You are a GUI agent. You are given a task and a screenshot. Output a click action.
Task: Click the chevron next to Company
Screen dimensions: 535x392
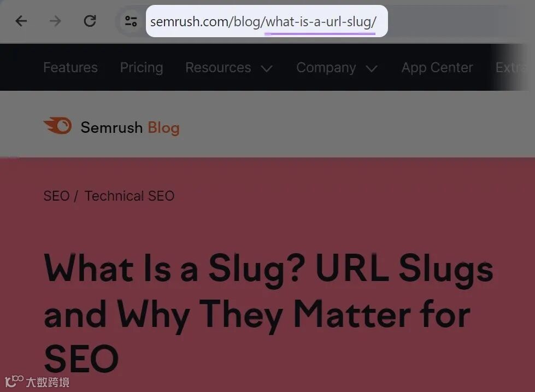pos(372,69)
